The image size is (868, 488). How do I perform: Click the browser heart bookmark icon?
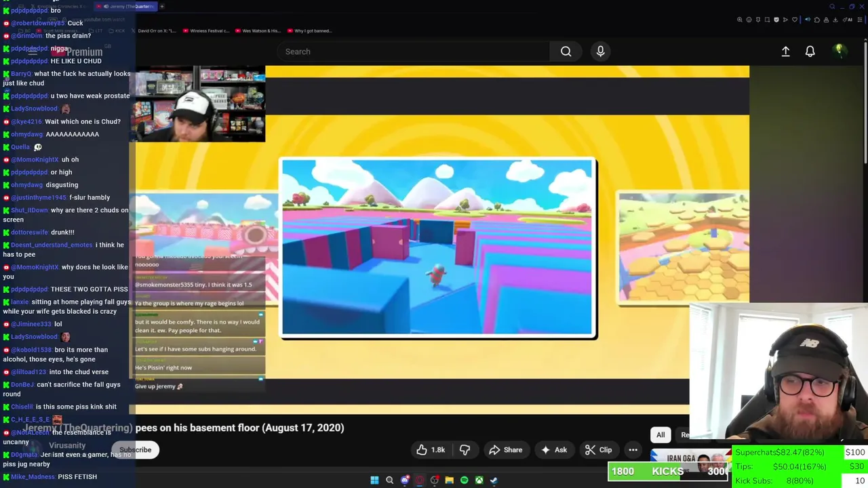click(795, 20)
